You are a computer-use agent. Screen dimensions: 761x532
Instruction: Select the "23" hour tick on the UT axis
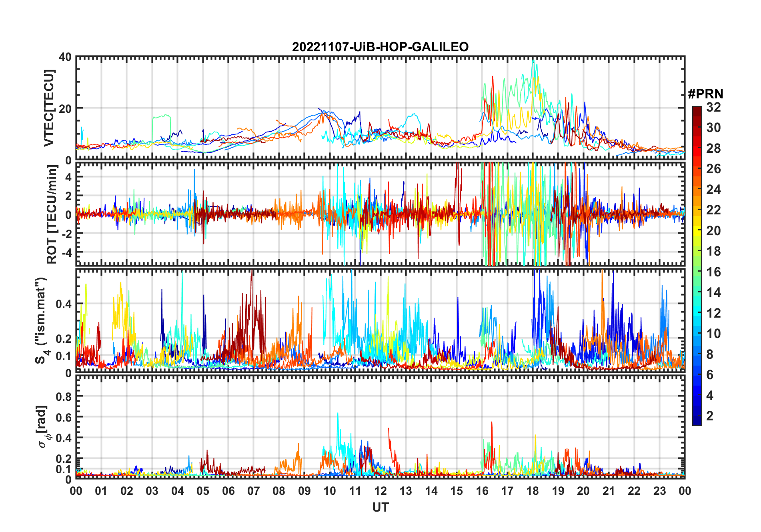point(659,491)
